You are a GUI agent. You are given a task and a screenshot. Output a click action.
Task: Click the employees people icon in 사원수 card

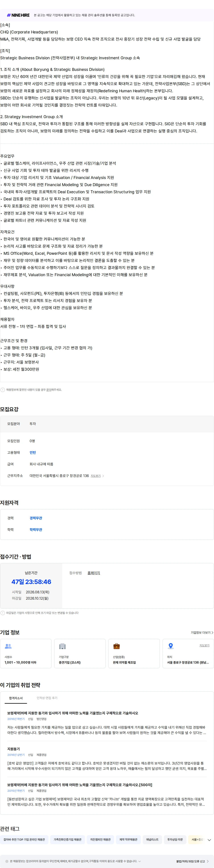coord(8,646)
